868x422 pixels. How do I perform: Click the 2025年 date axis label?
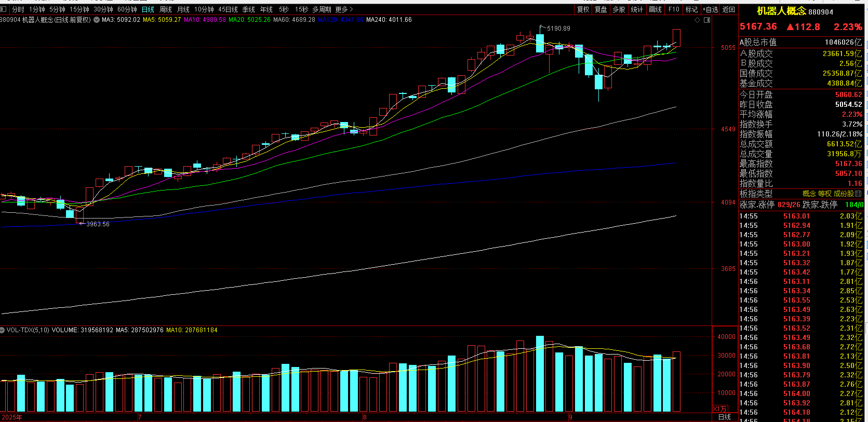tap(12, 417)
